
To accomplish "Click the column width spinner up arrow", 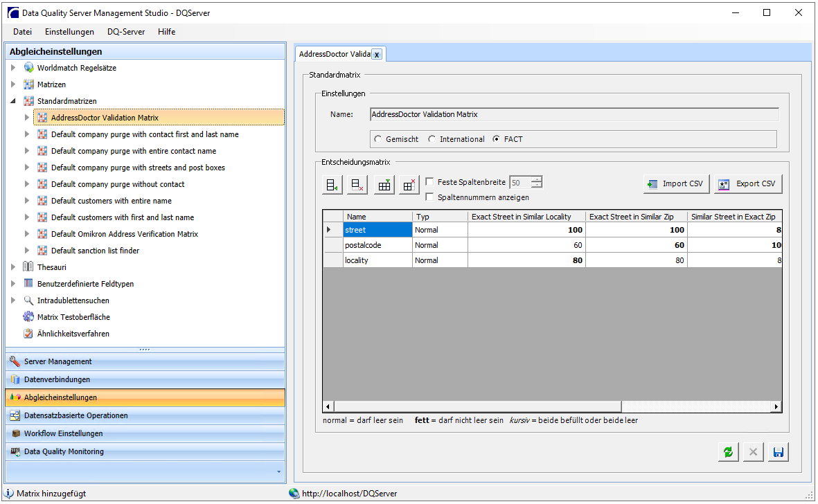I will pyautogui.click(x=537, y=179).
